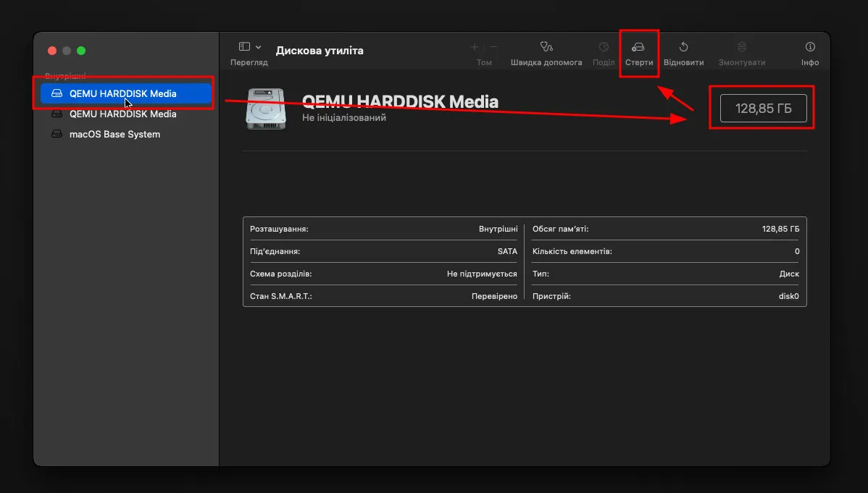Image resolution: width=868 pixels, height=493 pixels.
Task: Click the 'Внутрішні' location value
Action: pyautogui.click(x=498, y=229)
